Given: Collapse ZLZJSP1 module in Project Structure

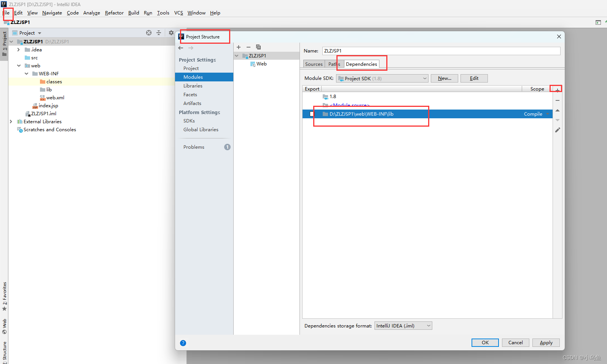Looking at the screenshot, I should pyautogui.click(x=237, y=56).
